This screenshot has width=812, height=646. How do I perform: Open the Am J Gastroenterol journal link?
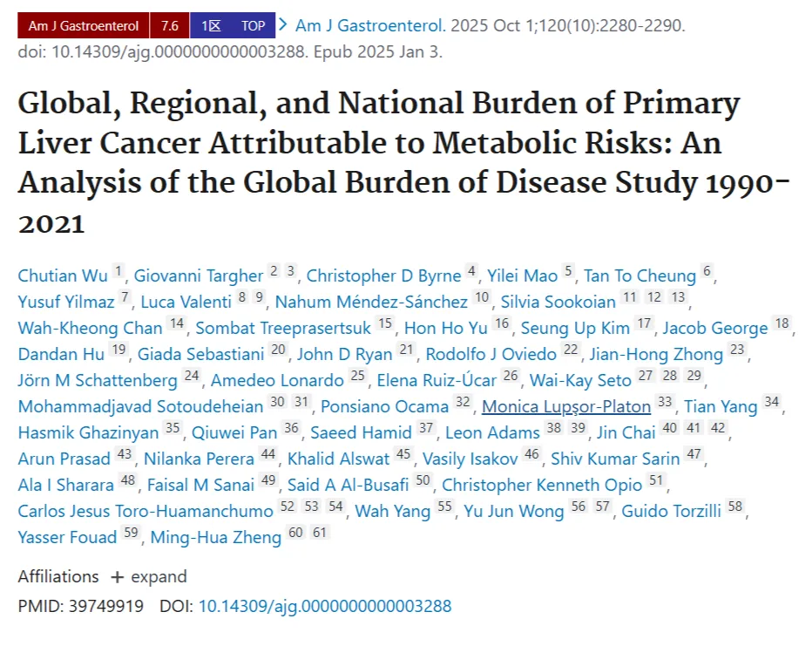click(x=370, y=25)
